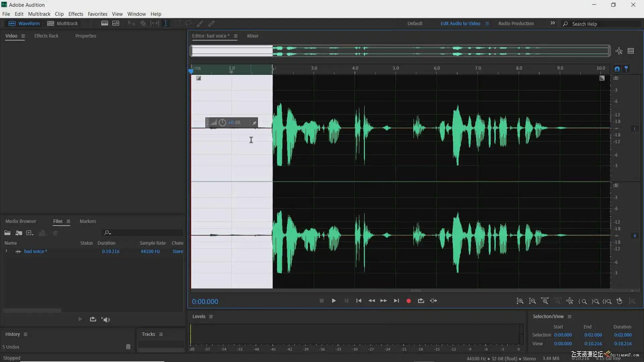
Task: Select the Time Selection tool
Action: [166, 23]
